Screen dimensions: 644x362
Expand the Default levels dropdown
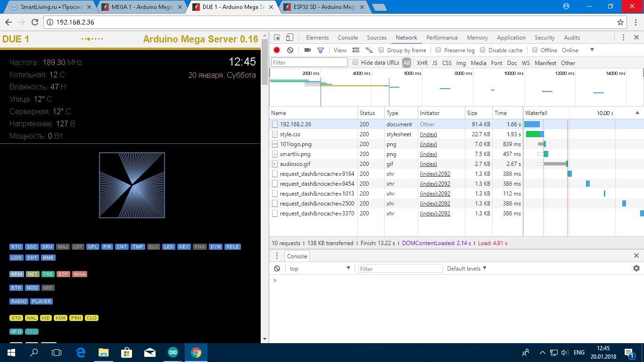466,268
